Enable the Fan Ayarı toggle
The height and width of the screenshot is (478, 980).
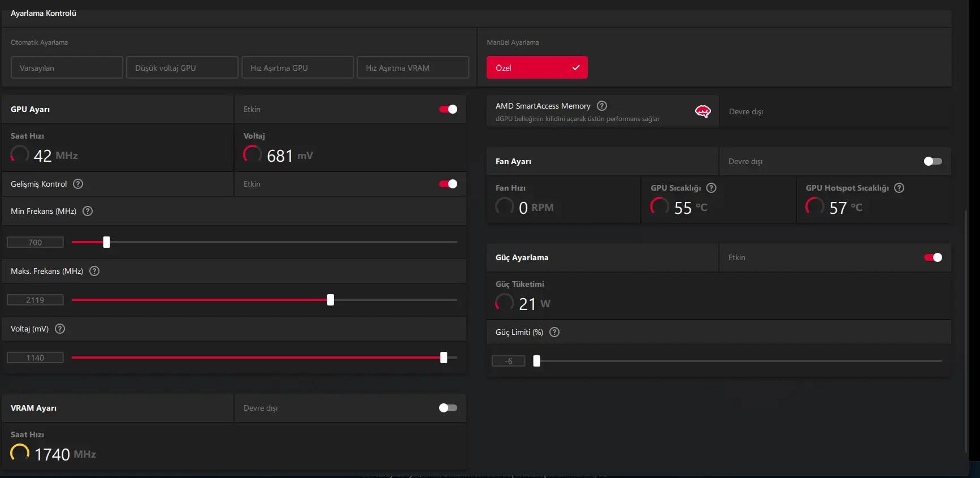933,161
